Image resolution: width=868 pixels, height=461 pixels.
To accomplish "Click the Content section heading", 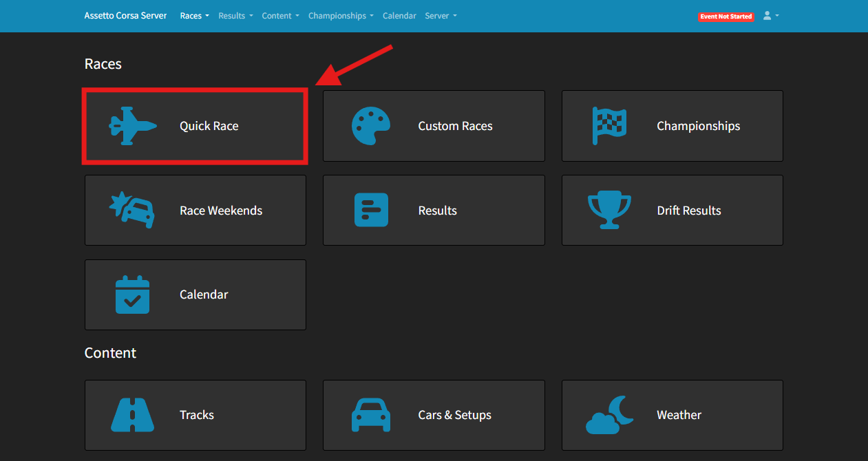I will [110, 353].
